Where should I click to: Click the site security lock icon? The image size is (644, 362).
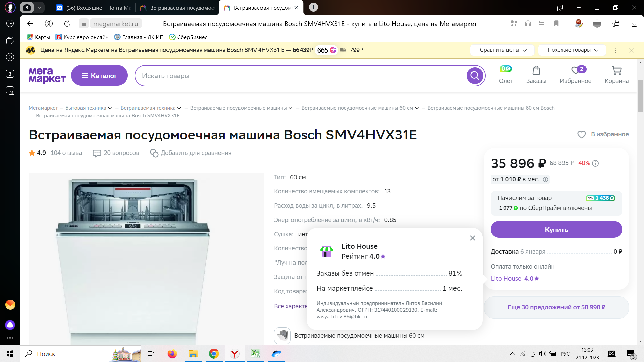click(x=84, y=23)
